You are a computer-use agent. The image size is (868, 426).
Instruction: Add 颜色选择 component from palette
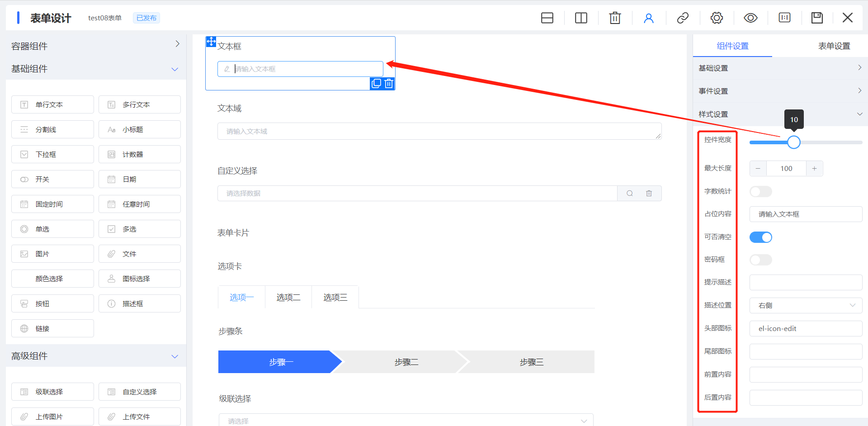52,279
